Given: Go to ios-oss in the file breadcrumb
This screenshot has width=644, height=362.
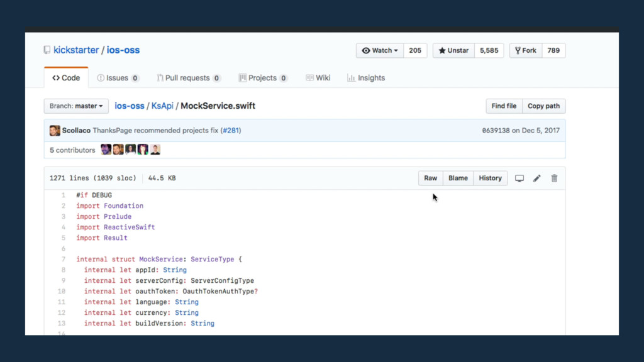Looking at the screenshot, I should coord(130,106).
